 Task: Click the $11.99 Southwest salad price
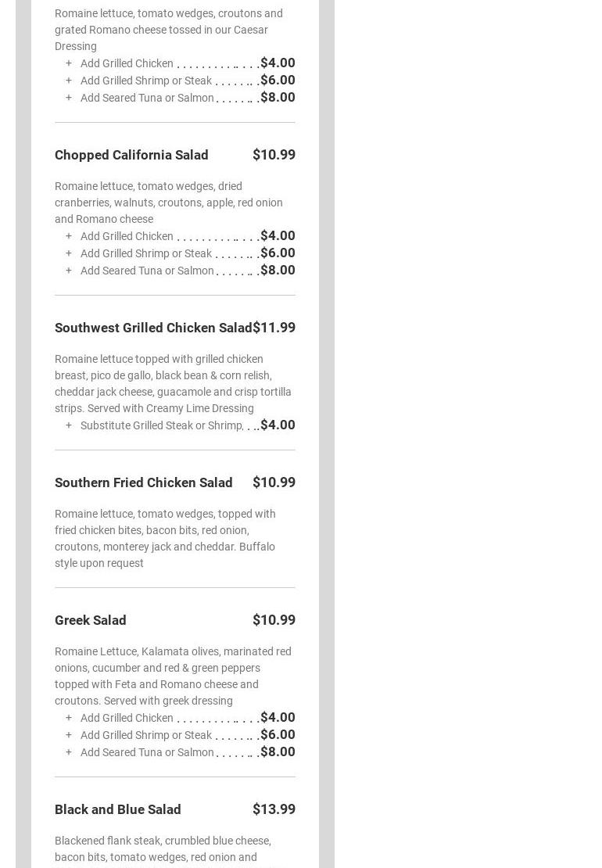tap(274, 328)
